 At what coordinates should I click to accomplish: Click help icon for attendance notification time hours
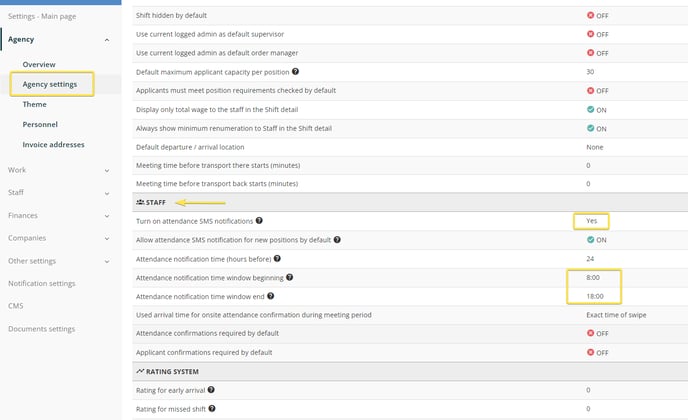[x=277, y=258]
